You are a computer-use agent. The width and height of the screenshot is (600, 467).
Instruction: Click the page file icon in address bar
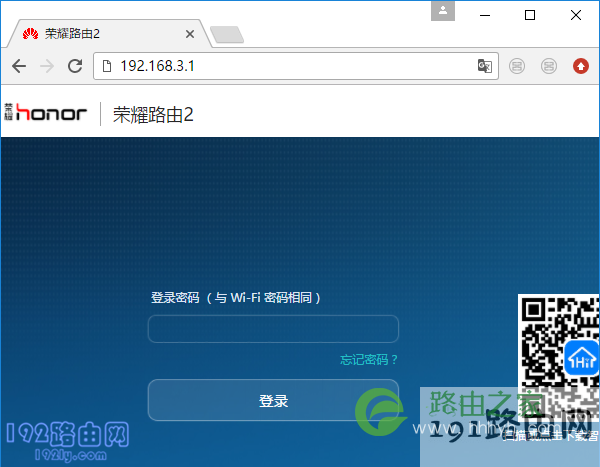pos(107,66)
